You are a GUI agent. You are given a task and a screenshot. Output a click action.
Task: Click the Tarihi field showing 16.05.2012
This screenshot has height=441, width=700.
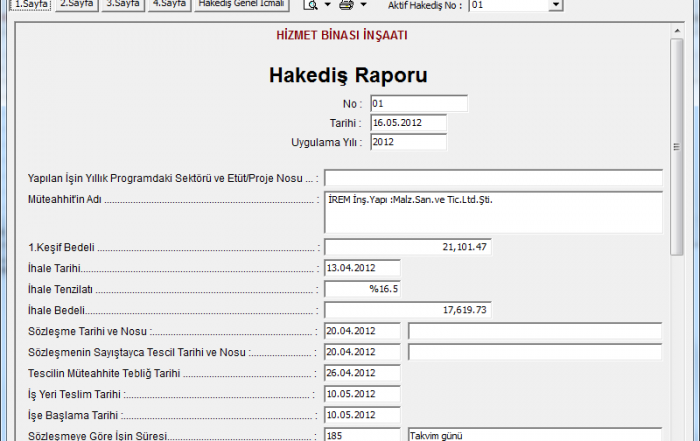(407, 122)
